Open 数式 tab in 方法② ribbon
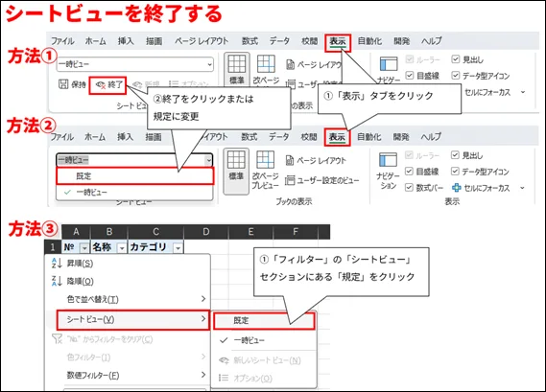The width and height of the screenshot is (546, 392). [249, 137]
